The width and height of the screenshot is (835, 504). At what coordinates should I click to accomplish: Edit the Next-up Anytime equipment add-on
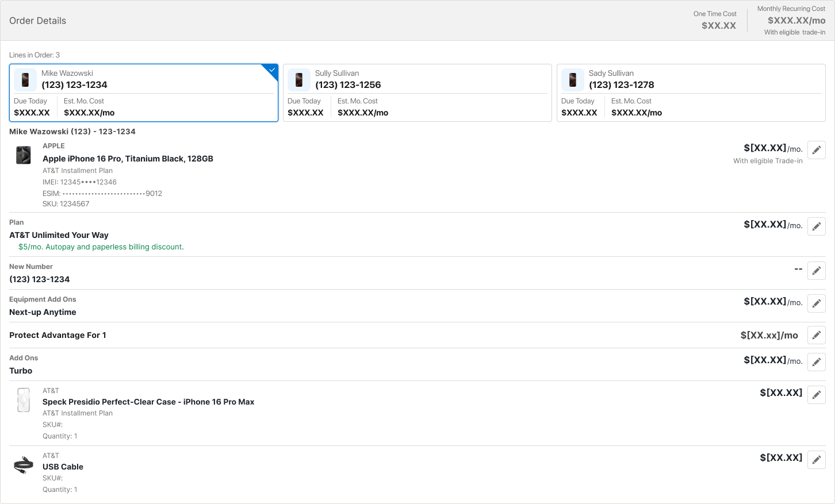(817, 303)
